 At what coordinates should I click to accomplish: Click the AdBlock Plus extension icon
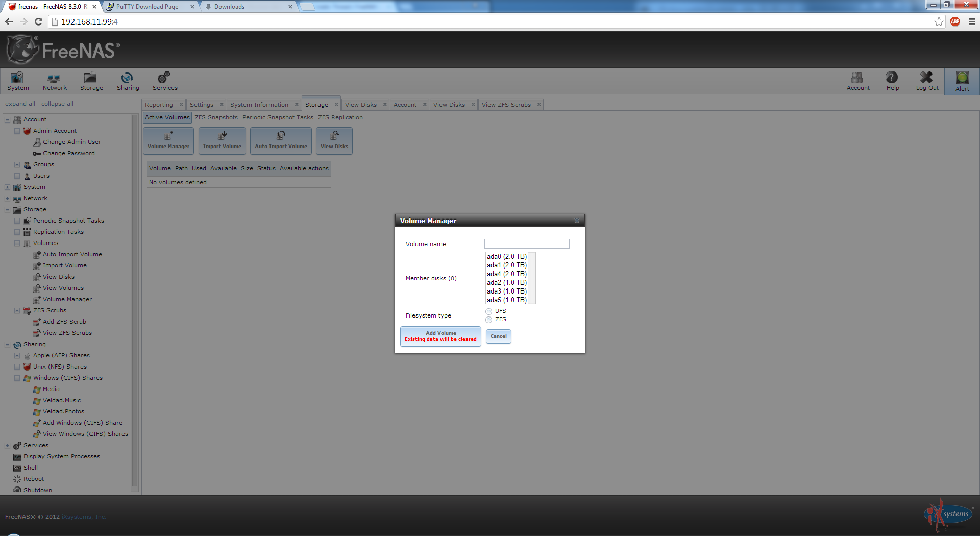click(955, 21)
